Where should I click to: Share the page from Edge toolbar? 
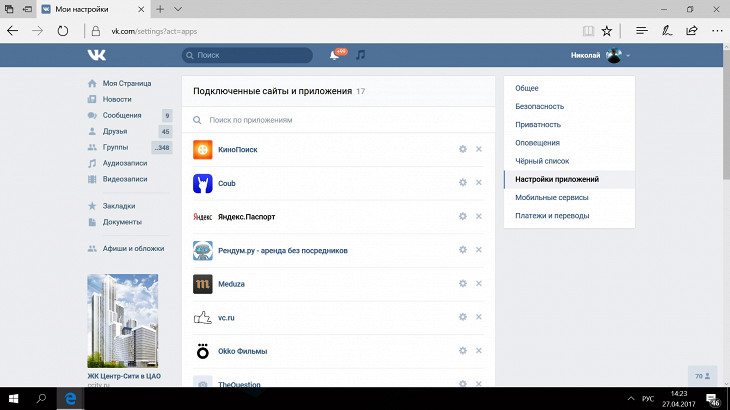(x=692, y=31)
